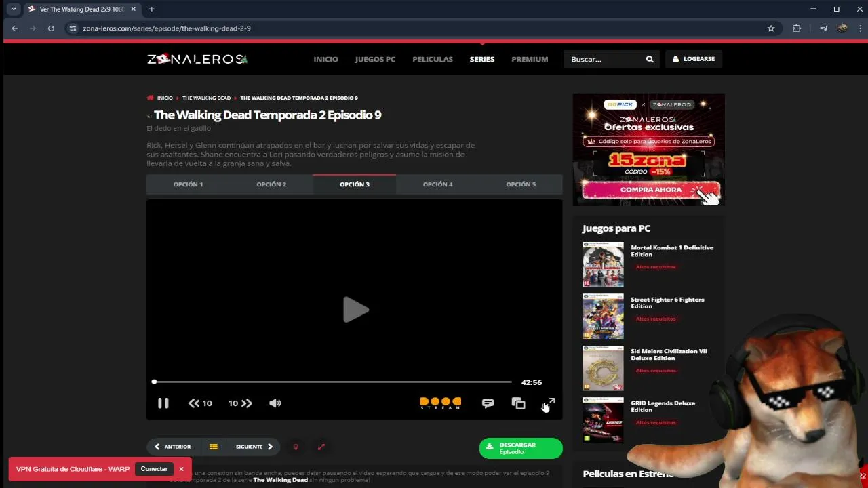Click THE WALKING DEAD breadcrumb link
868x488 pixels.
coord(206,98)
